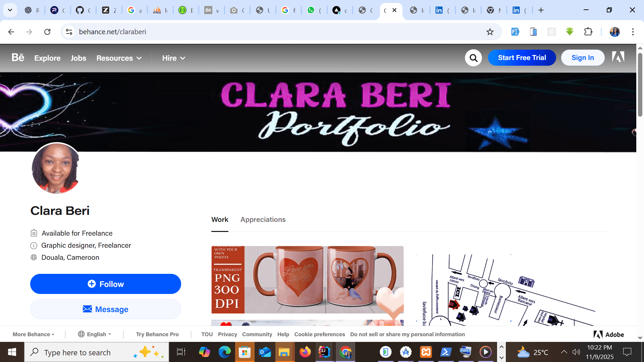
Task: Click the Sign In button
Action: (583, 58)
